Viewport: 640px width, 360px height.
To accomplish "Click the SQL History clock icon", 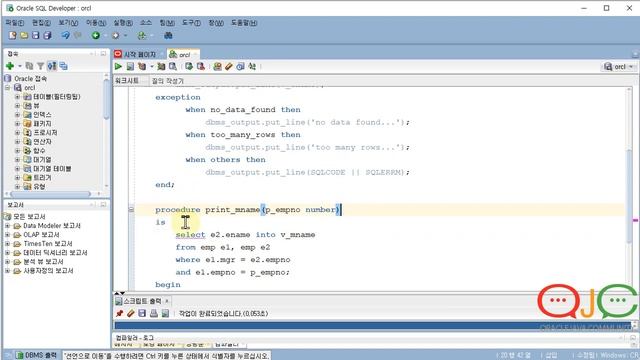I will click(240, 67).
